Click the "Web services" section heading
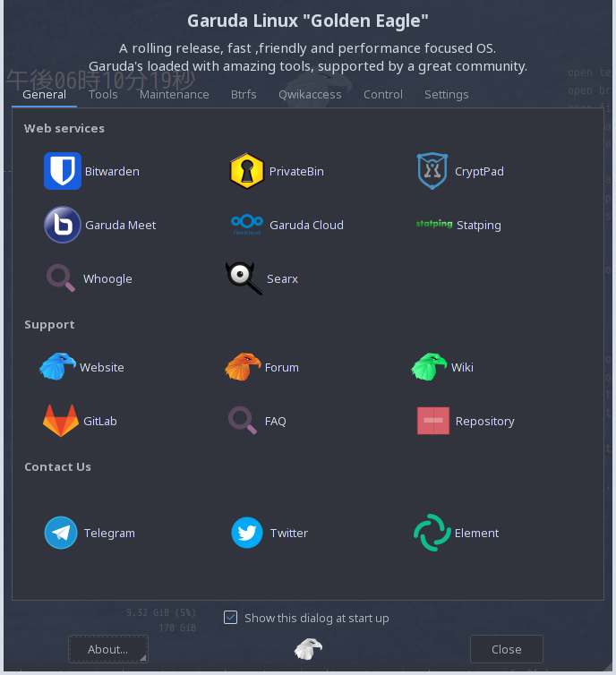This screenshot has height=675, width=616. 64,128
